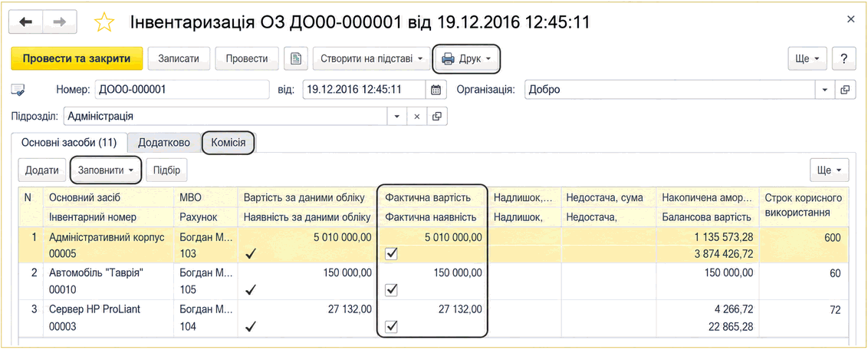Image resolution: width=868 pixels, height=350 pixels.
Task: Open the Друк print dropdown
Action: (467, 58)
